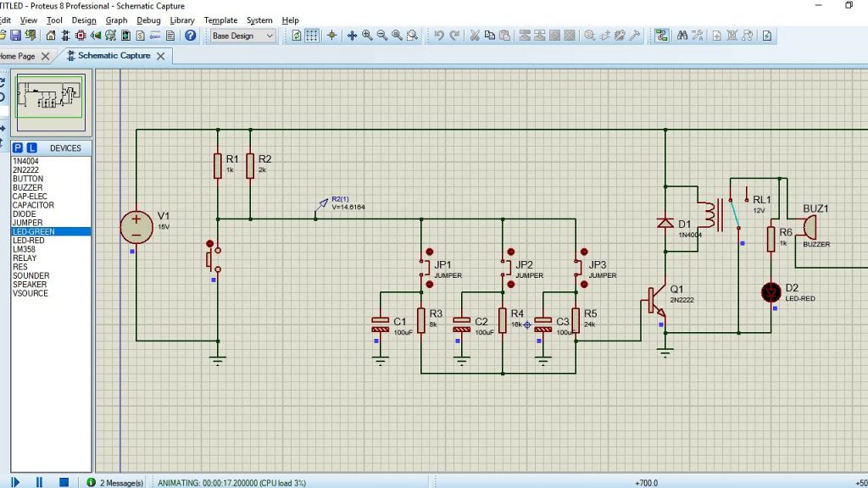Screen dimensions: 868x488
Task: Switch to the Home Page tab
Action: click(19, 56)
